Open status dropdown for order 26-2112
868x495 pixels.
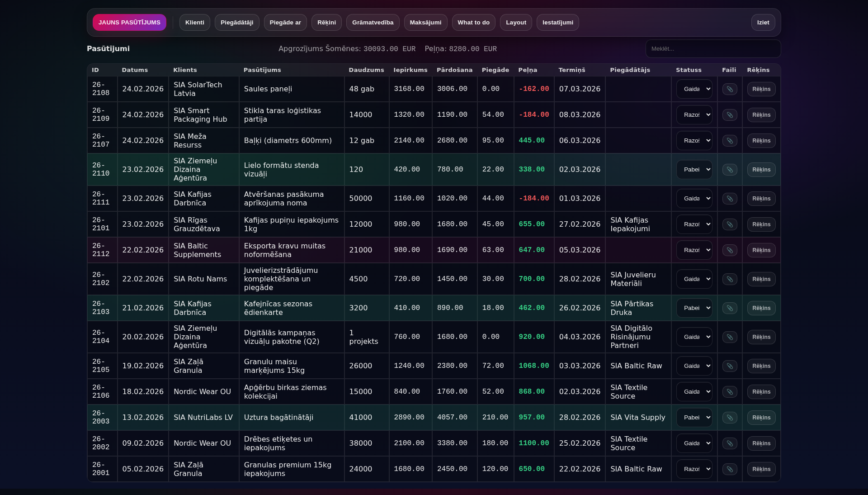694,250
